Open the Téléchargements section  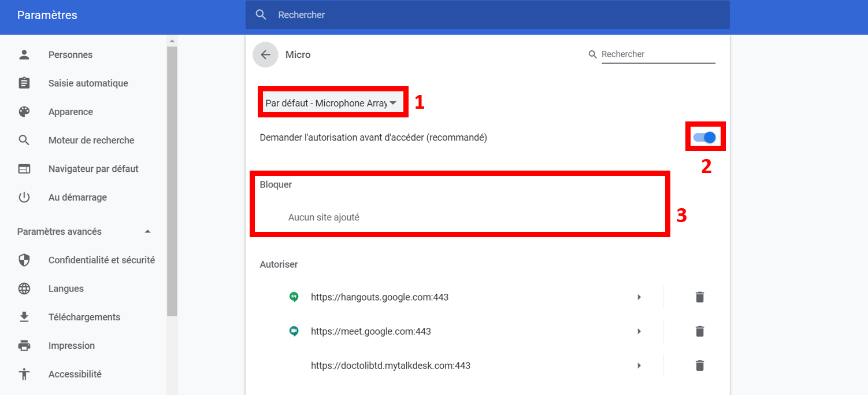coord(84,317)
